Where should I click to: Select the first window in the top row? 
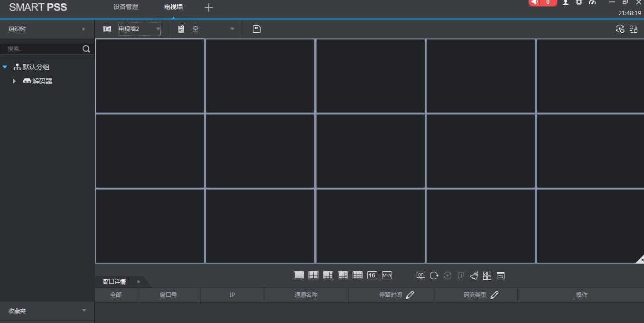(150, 76)
